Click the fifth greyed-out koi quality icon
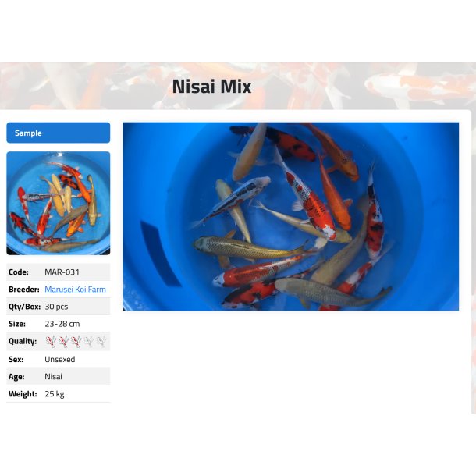The image size is (476, 476). (101, 341)
